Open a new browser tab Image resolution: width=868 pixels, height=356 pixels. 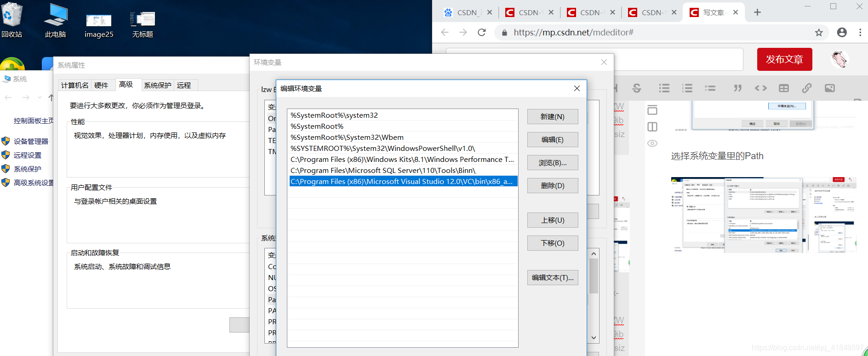757,12
